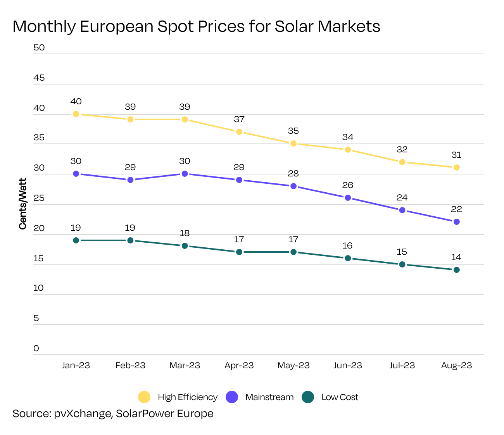Click the Mainstream Aug-23 data point at 22

click(457, 222)
